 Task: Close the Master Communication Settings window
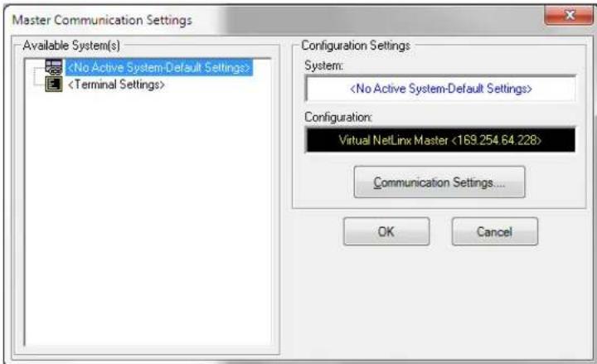[569, 15]
